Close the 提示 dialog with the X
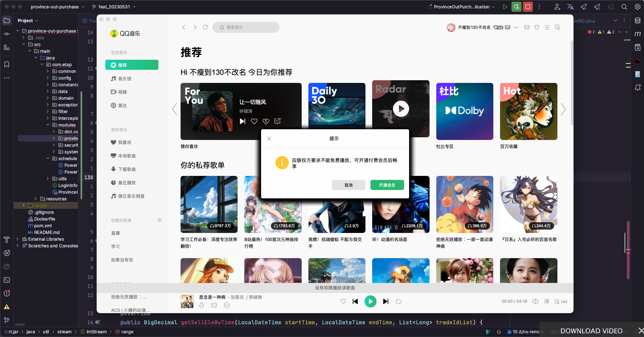This screenshot has height=337, width=644. [269, 139]
